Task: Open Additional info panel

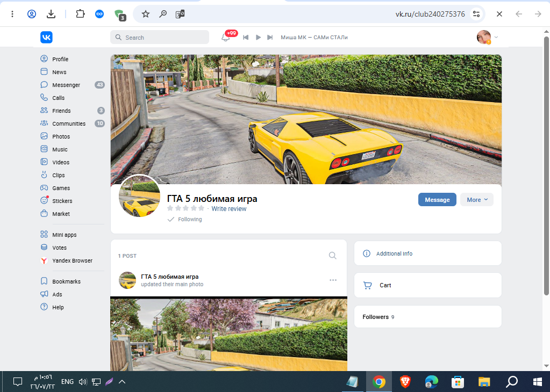Action: pos(427,253)
